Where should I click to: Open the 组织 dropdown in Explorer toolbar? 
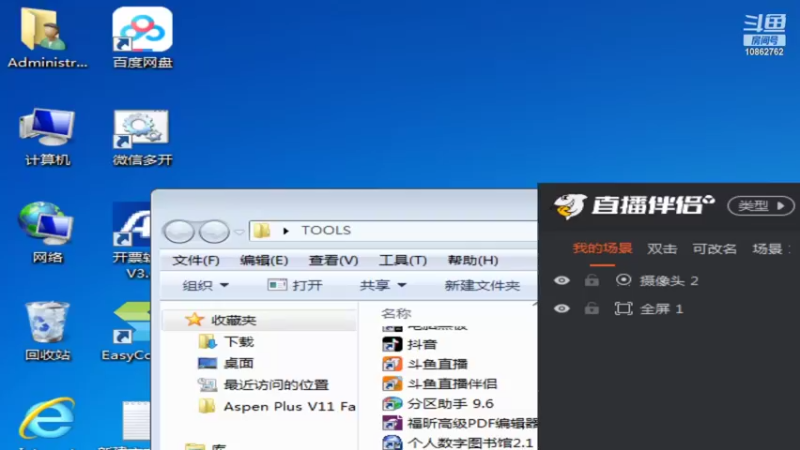(x=205, y=285)
